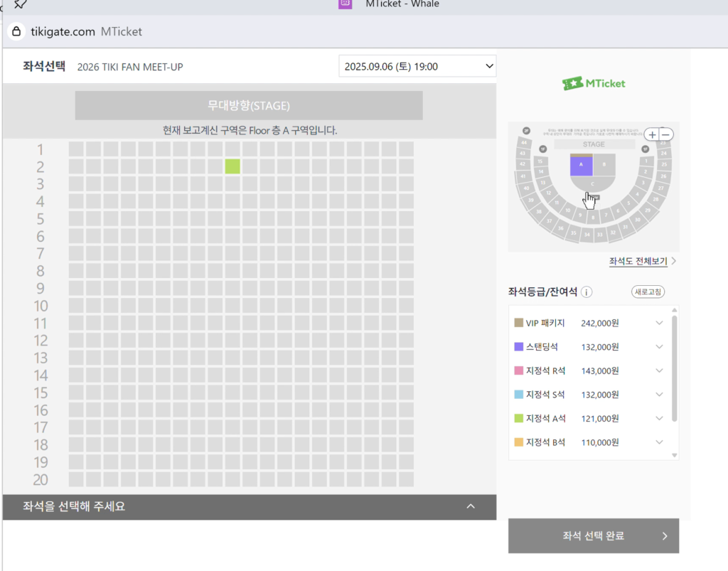The height and width of the screenshot is (571, 728).
Task: Click the info icon beside 좌석등급/잔여석
Action: pos(587,292)
